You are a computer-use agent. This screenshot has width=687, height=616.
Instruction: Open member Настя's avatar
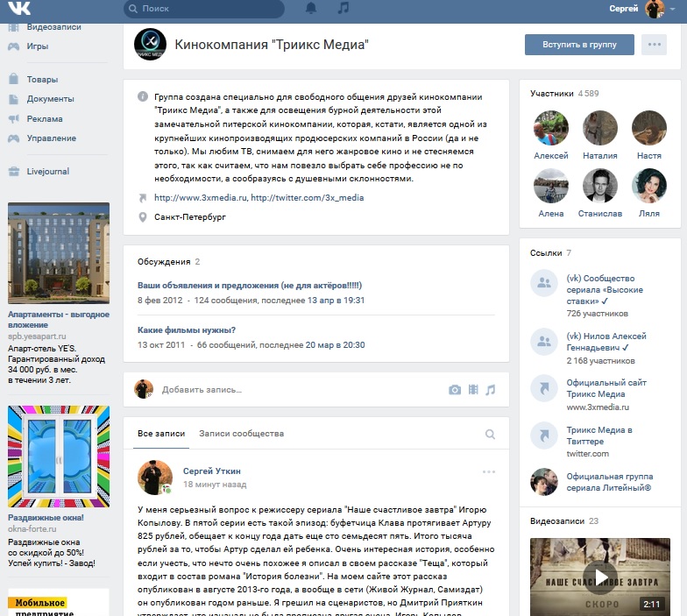click(x=648, y=128)
